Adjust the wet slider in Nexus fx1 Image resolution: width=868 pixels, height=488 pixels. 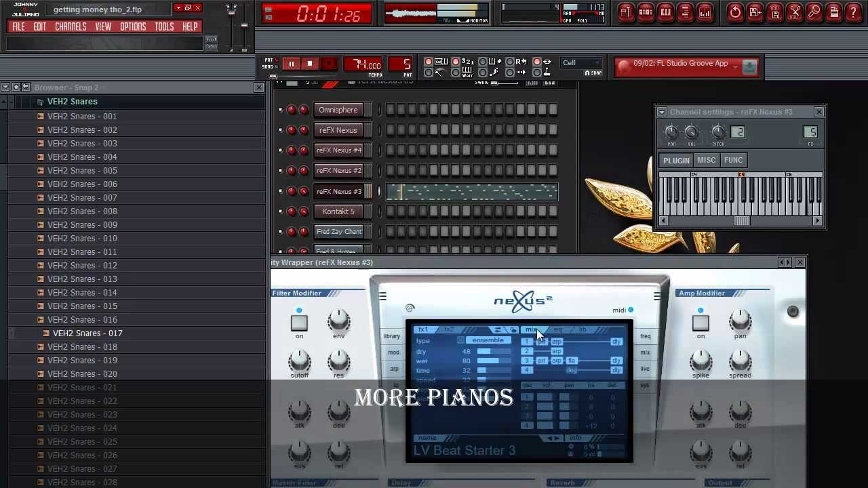pos(493,361)
